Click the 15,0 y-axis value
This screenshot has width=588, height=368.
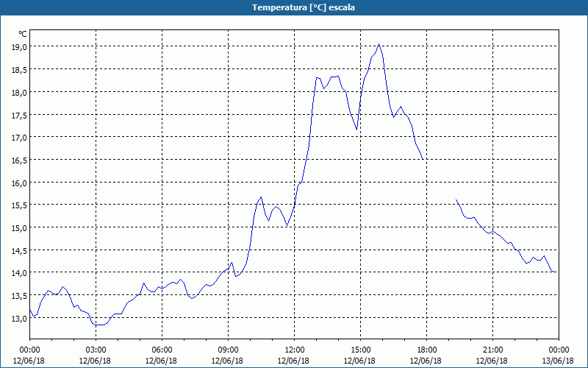click(20, 228)
